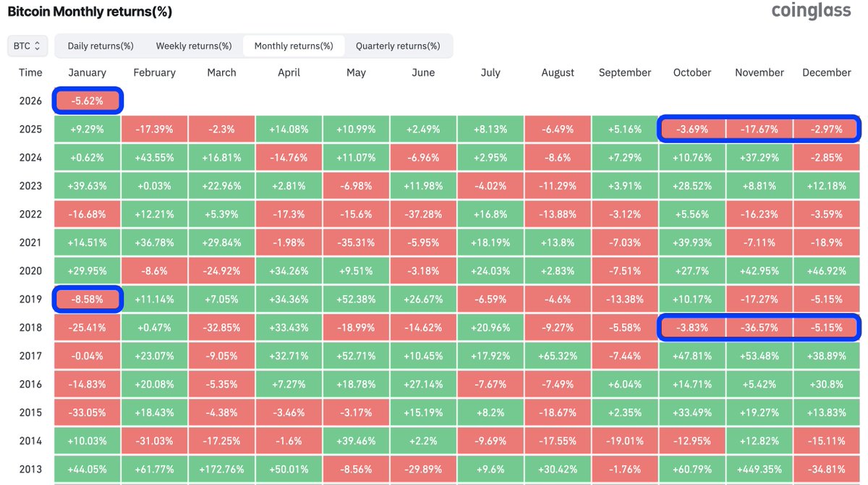Viewport: 868px width, 485px height.
Task: Select the November 2025 -17.67% cell
Action: pyautogui.click(x=759, y=129)
